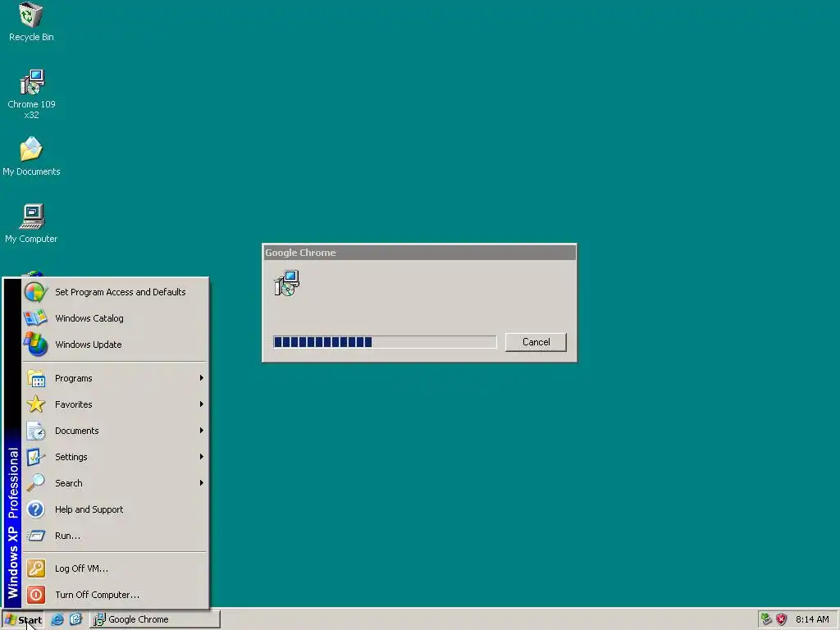840x630 pixels.
Task: Click the Log Off key icon
Action: pyautogui.click(x=36, y=568)
